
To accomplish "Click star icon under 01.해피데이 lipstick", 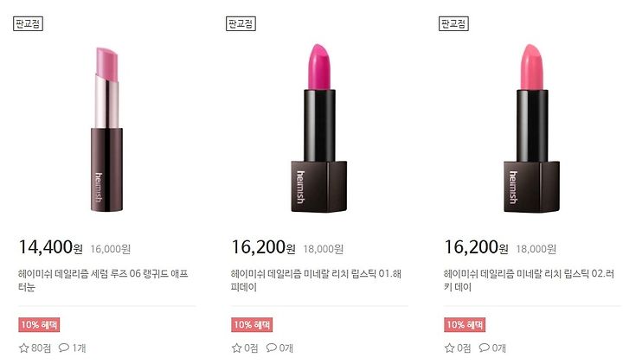I will point(237,348).
